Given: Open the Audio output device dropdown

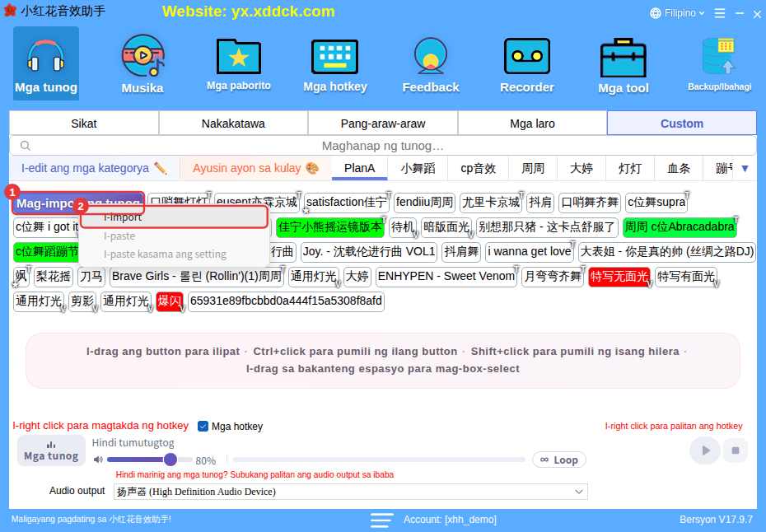Looking at the screenshot, I should [x=350, y=492].
